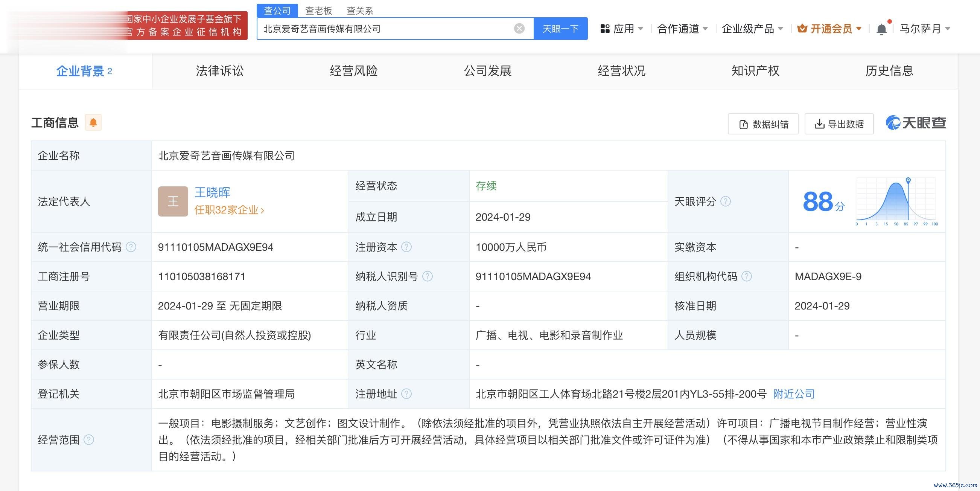980x491 pixels.
Task: Select the 法律诉讼 tab
Action: 219,71
